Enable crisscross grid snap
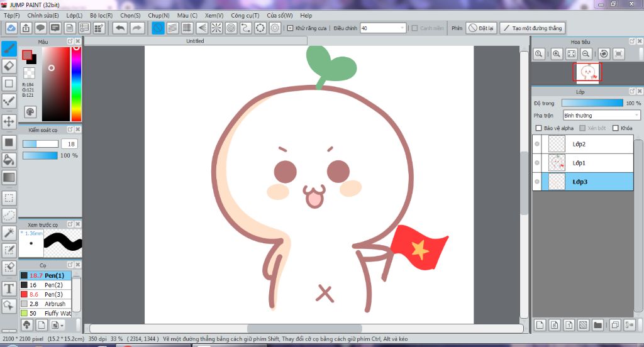The image size is (644, 347). pyautogui.click(x=187, y=28)
